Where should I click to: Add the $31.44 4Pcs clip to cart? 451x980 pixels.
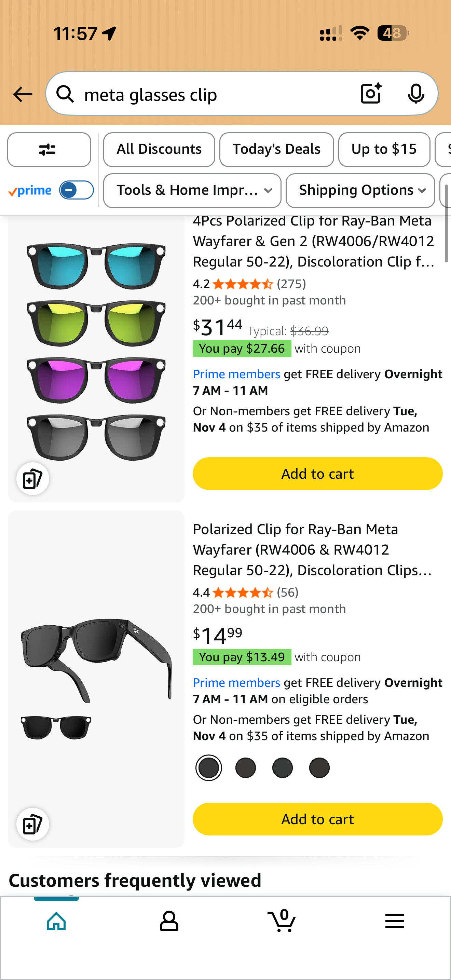[x=317, y=474]
